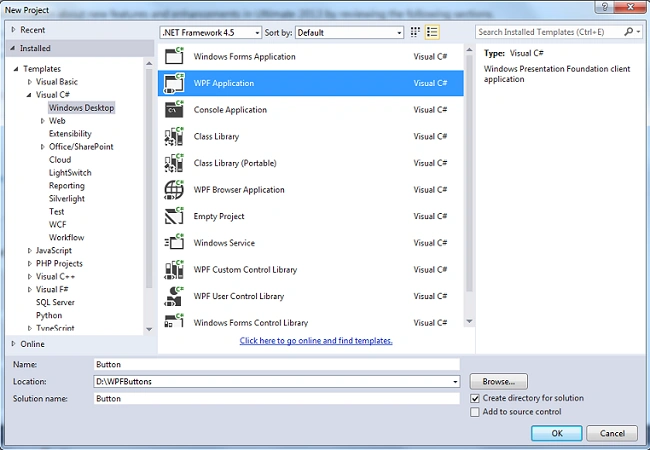
Task: Click the tree panel scrollbar down arrow
Action: point(149,329)
